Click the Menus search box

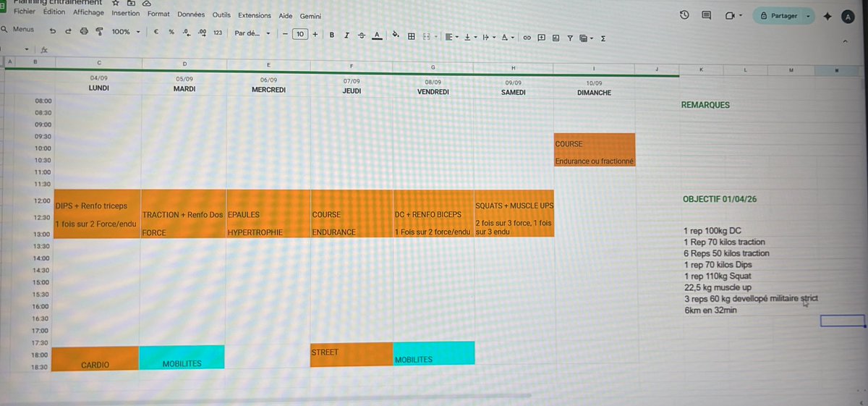click(19, 30)
